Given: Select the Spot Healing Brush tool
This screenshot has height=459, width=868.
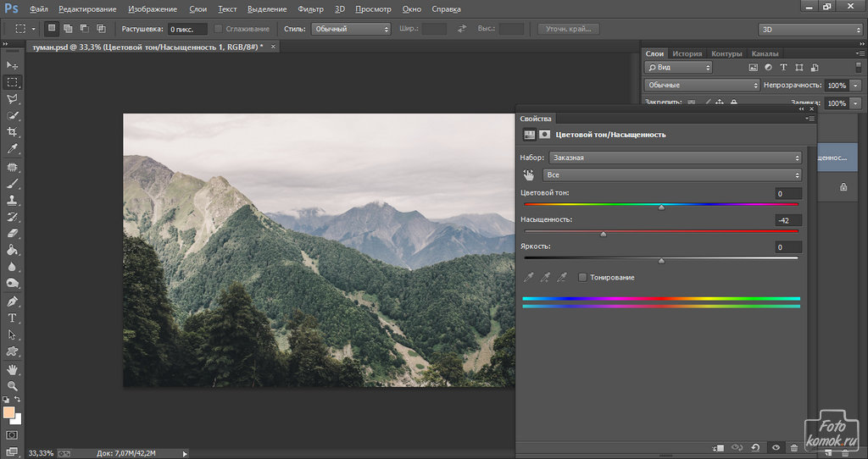Looking at the screenshot, I should [12, 167].
